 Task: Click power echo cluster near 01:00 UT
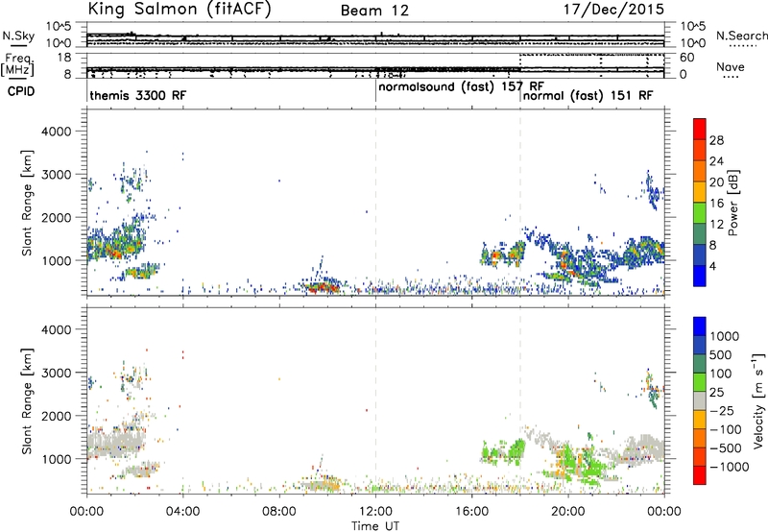116,244
